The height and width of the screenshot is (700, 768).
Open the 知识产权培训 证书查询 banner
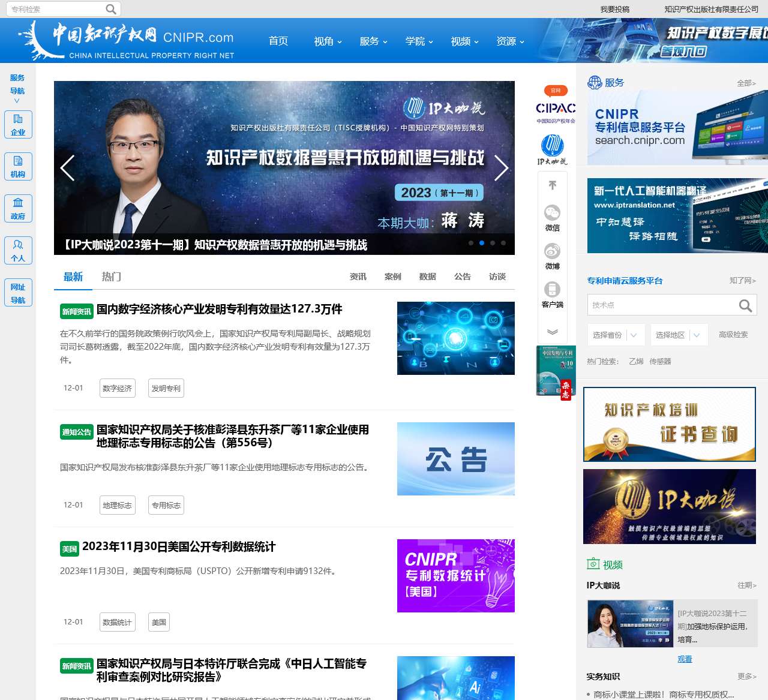[670, 424]
